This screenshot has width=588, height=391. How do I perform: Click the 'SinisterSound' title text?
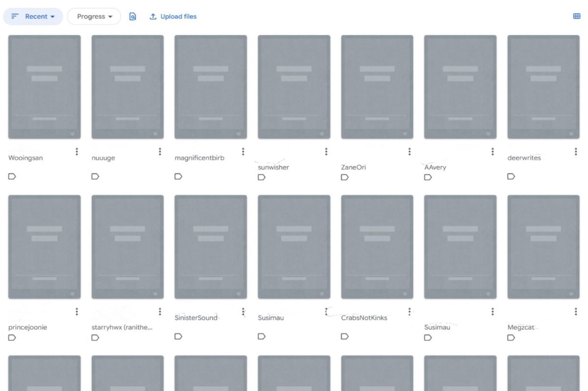(196, 318)
